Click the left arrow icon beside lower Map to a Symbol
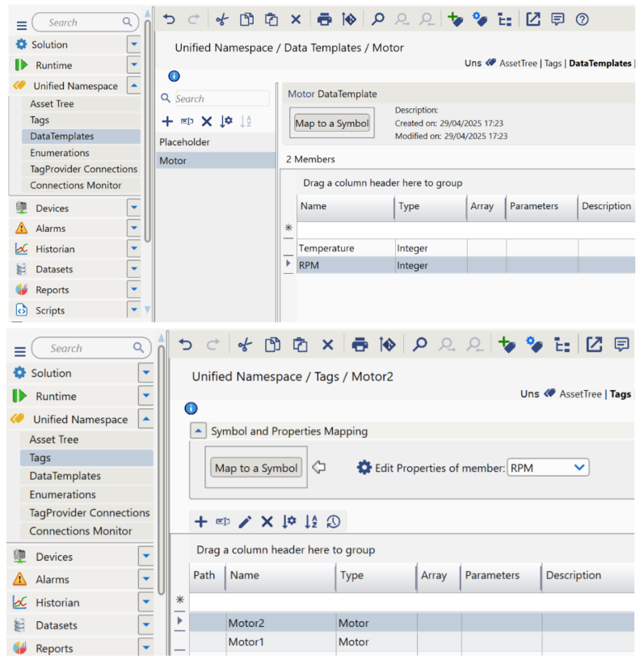This screenshot has width=644, height=660. [318, 468]
